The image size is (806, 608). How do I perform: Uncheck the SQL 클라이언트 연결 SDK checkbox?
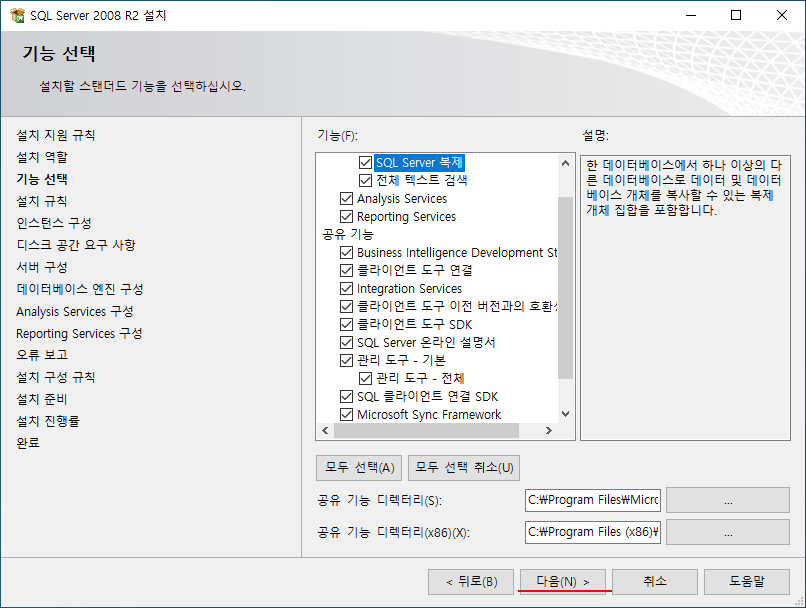pyautogui.click(x=346, y=396)
